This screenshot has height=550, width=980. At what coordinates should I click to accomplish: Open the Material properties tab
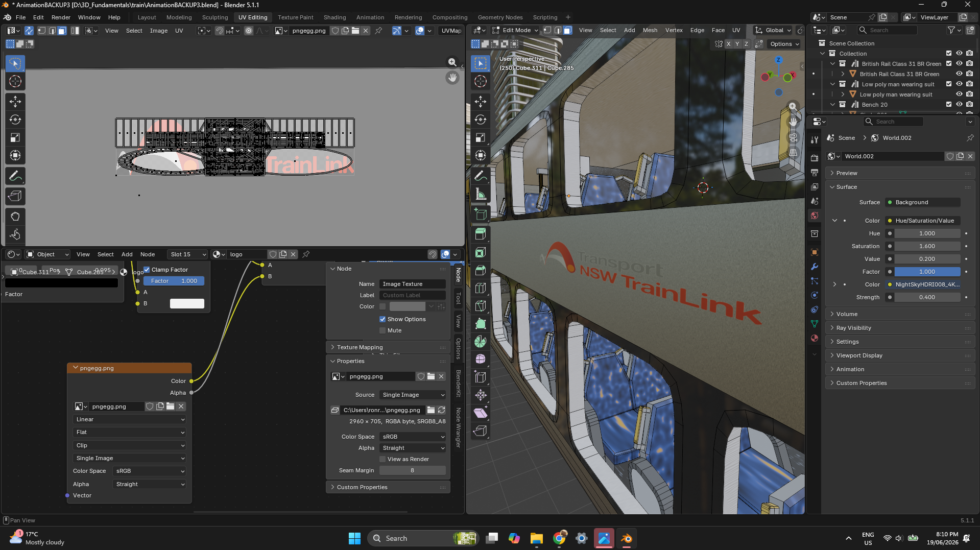click(x=815, y=338)
